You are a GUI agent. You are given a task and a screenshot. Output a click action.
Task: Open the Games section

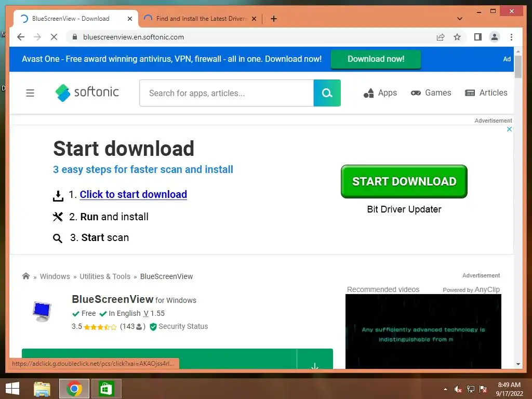pos(431,92)
